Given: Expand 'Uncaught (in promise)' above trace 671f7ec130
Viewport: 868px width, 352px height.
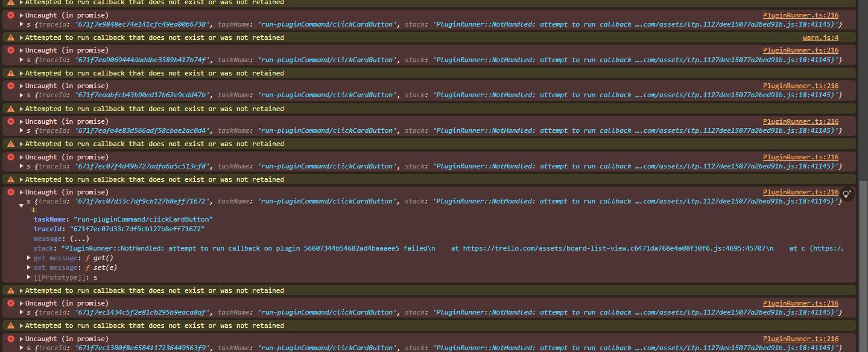Looking at the screenshot, I should point(22,339).
